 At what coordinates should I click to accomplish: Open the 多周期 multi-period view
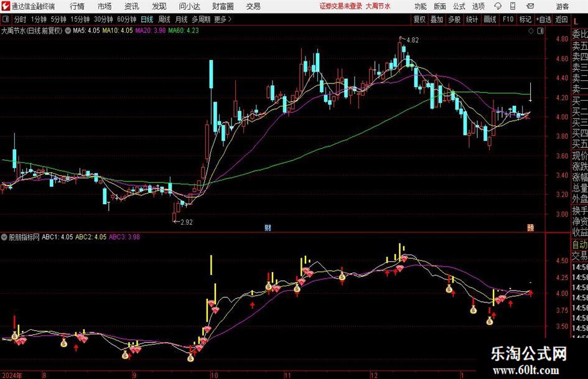click(x=201, y=19)
